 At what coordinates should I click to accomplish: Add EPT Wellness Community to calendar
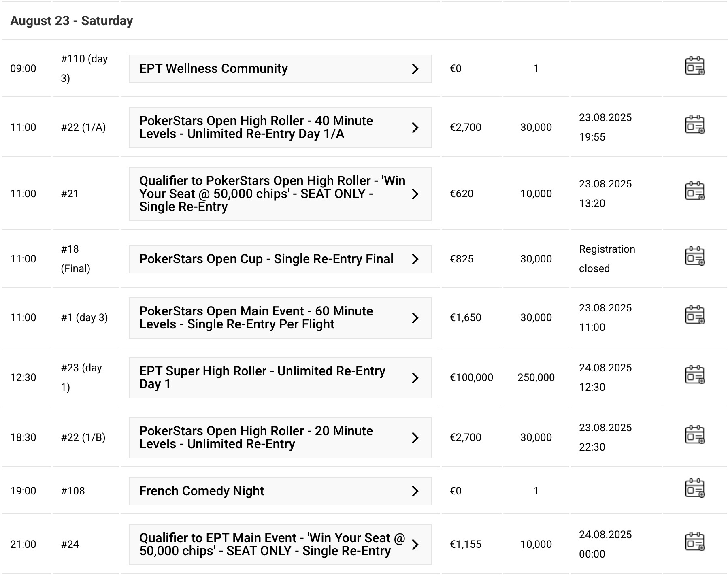694,66
